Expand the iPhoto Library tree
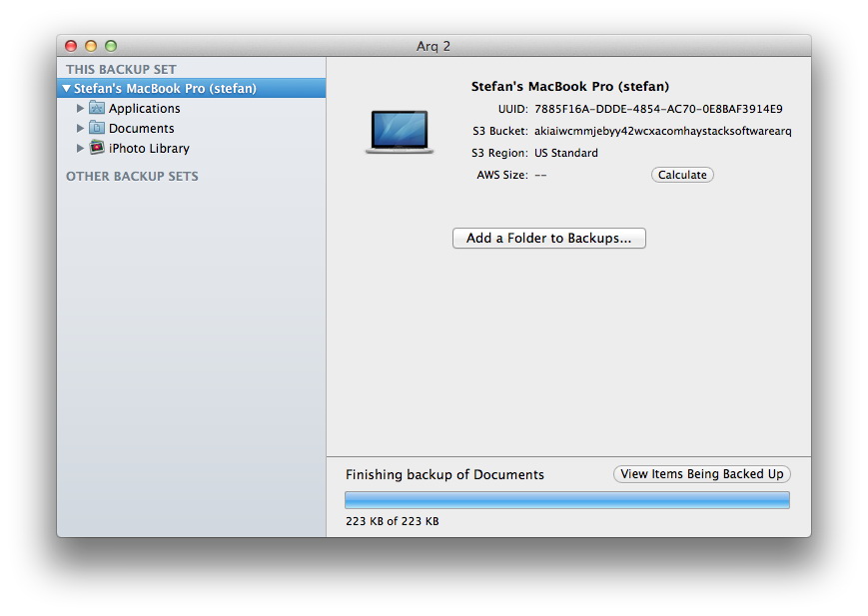Image resolution: width=868 pixels, height=616 pixels. [80, 148]
